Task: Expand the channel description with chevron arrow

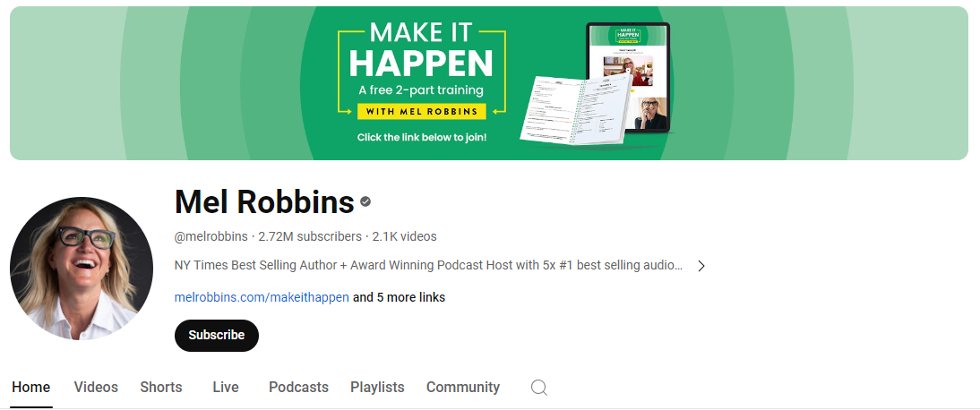Action: (x=701, y=266)
